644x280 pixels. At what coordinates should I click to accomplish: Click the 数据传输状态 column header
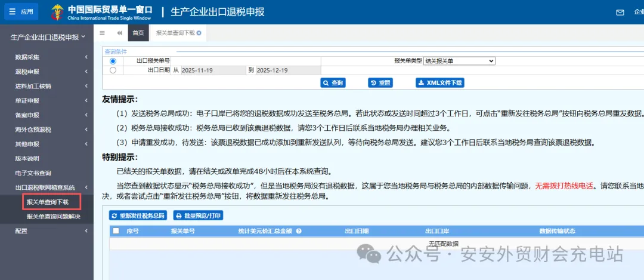pos(557,231)
